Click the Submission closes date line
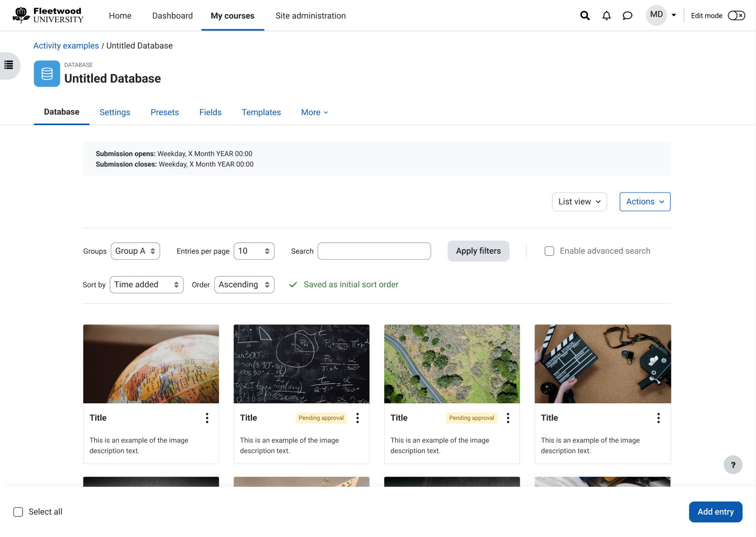The image size is (756, 537). 175,164
